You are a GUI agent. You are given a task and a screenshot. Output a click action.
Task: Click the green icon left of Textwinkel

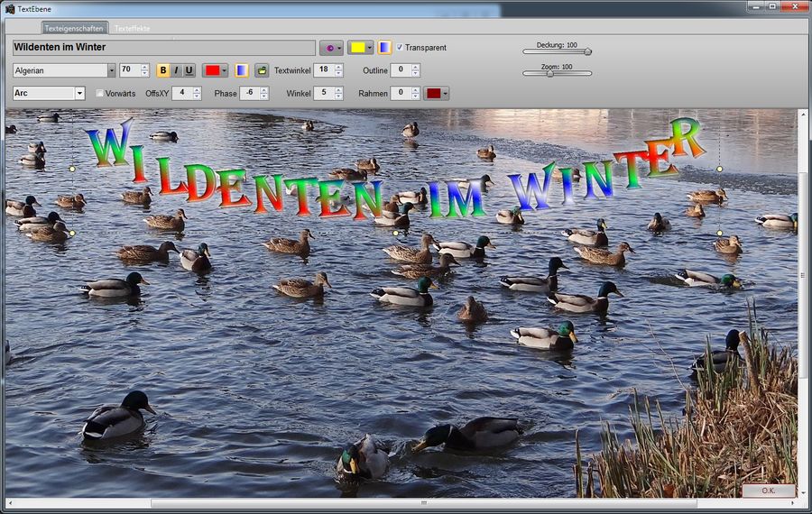pos(262,70)
